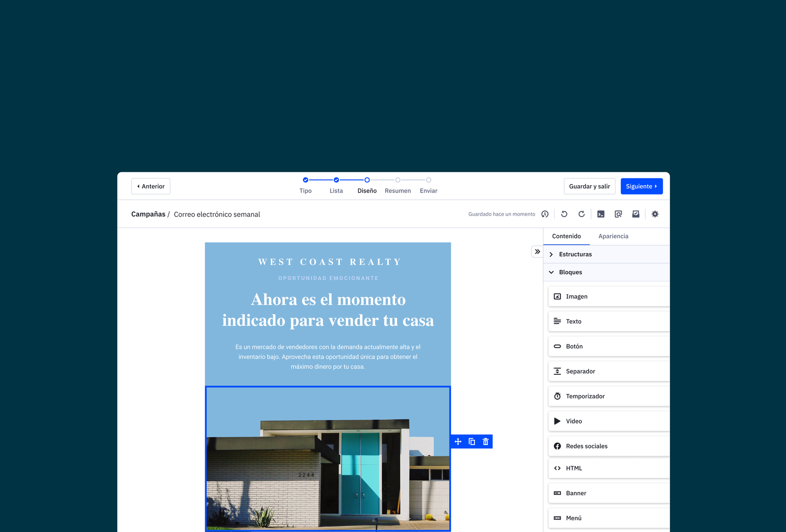Click the move handle on image block
The height and width of the screenshot is (532, 786).
pyautogui.click(x=458, y=442)
